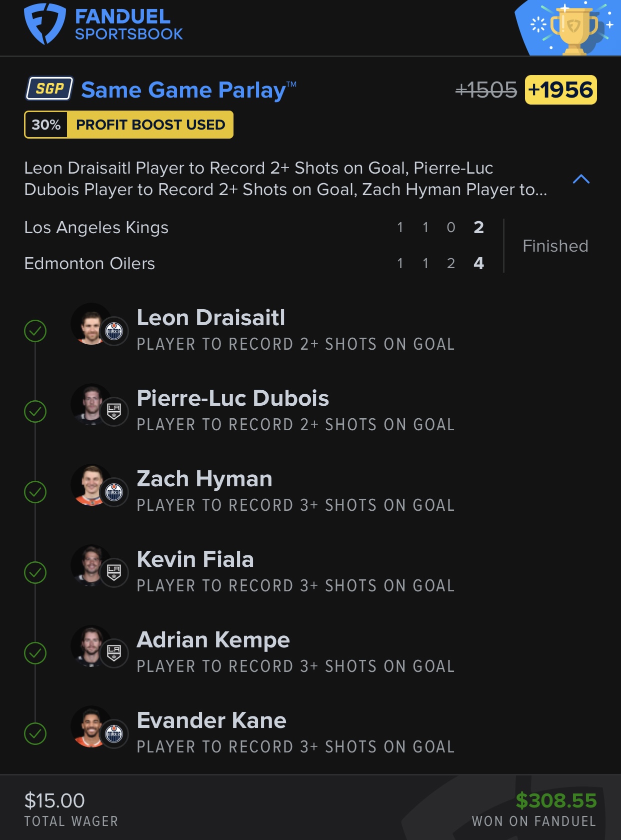
Task: Tap Kevin Fiala's Kings team badge
Action: [x=114, y=573]
